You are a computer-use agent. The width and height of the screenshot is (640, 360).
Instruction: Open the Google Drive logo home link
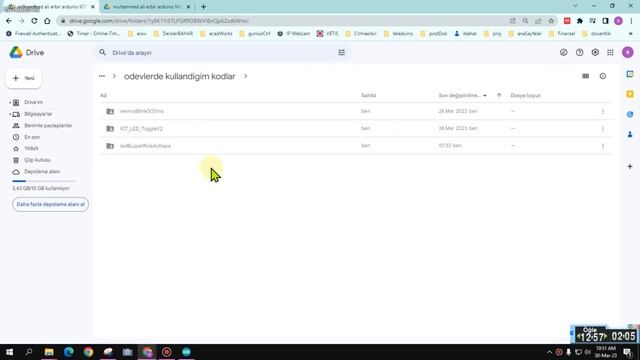(x=27, y=53)
